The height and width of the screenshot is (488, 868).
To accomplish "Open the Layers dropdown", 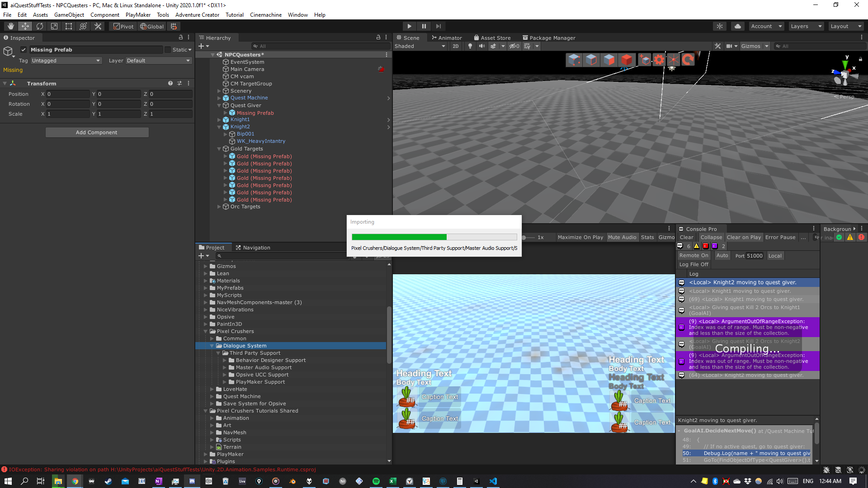I will click(x=806, y=26).
